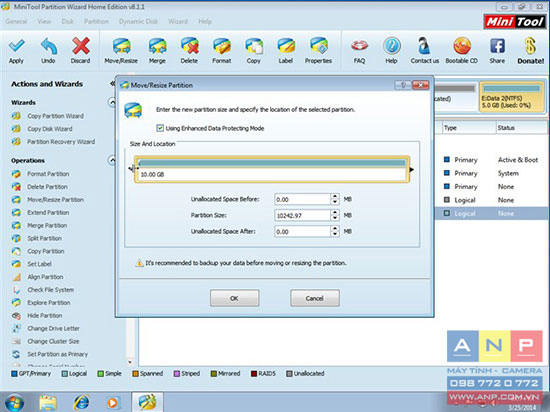Open the View menu
This screenshot has height=412, width=550.
click(x=44, y=21)
